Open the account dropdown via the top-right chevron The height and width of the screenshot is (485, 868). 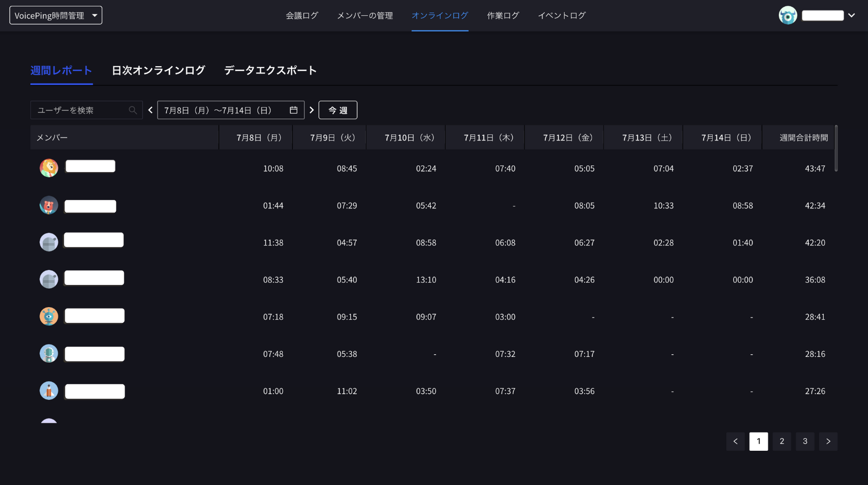pyautogui.click(x=853, y=15)
